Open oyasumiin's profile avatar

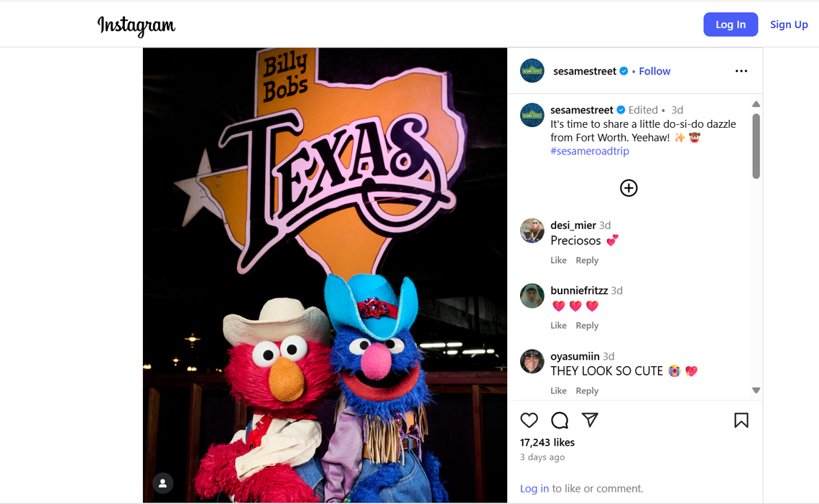pyautogui.click(x=532, y=362)
